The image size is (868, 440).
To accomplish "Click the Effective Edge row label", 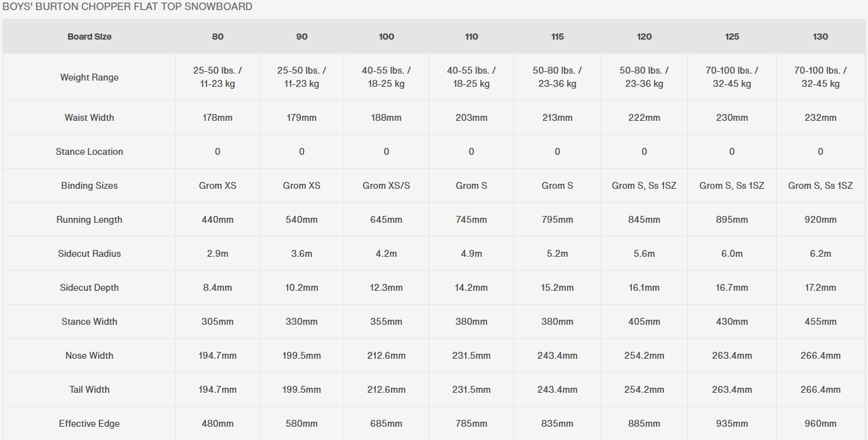I will click(89, 424).
